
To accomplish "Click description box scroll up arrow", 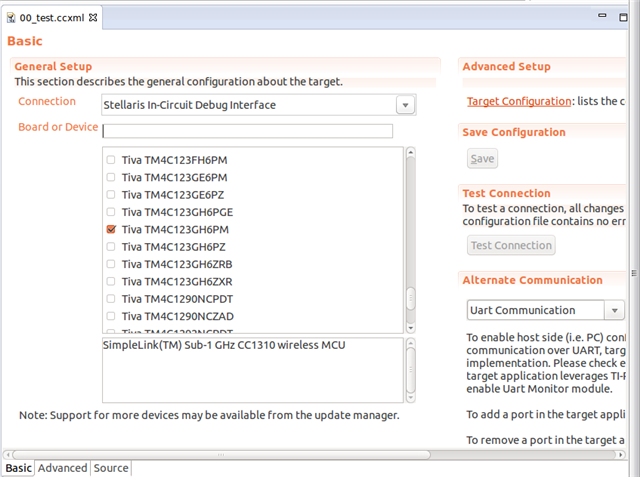I will click(411, 343).
